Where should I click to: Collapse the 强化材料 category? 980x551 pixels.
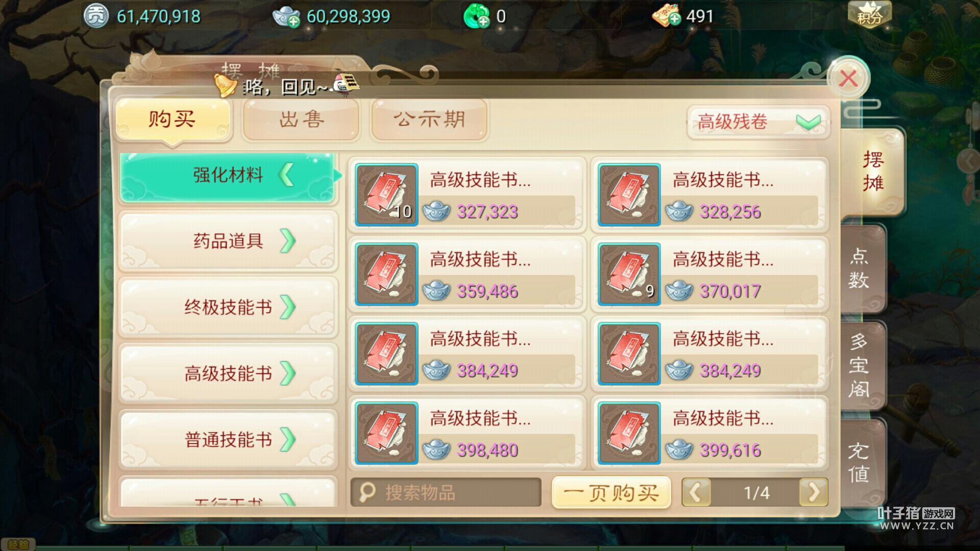pos(228,176)
